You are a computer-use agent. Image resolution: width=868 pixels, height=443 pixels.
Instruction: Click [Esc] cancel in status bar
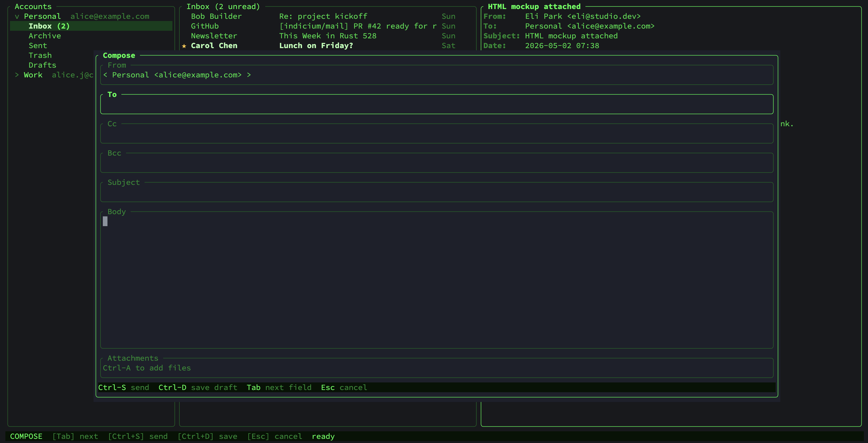(275, 437)
